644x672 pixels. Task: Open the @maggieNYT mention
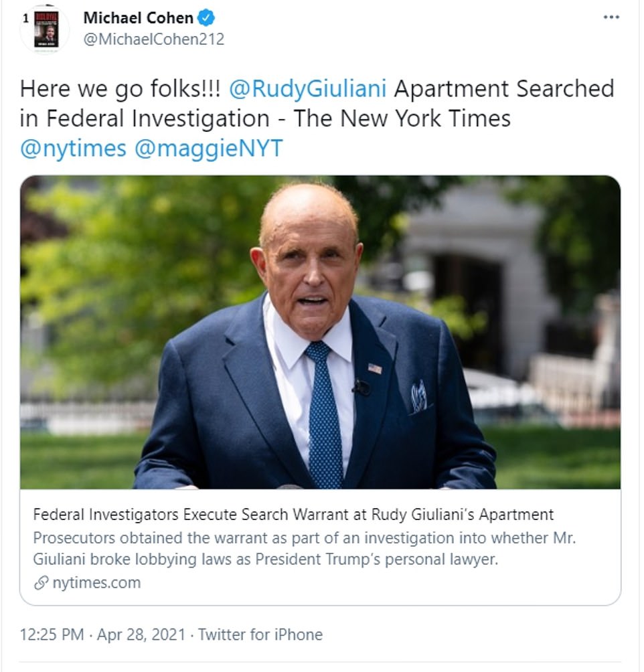(208, 148)
